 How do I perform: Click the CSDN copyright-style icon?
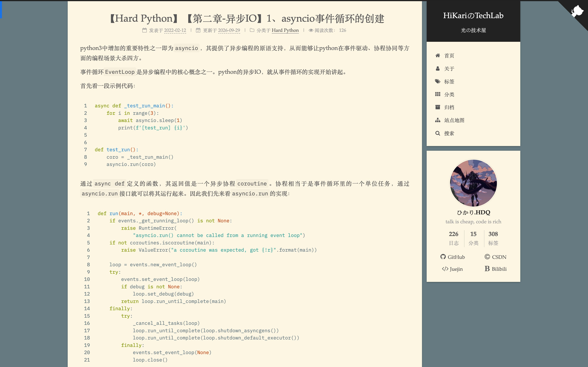487,257
